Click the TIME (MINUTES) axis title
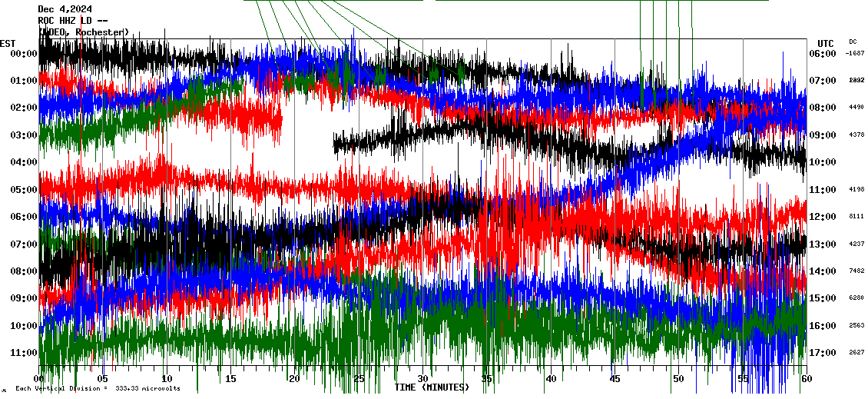Image resolution: width=868 pixels, height=399 pixels. (x=432, y=387)
